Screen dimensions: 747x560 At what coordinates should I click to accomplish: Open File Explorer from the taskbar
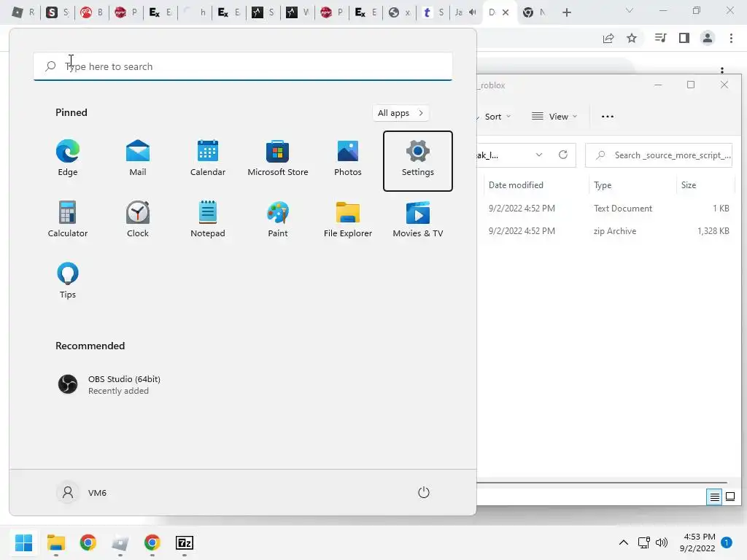(55, 542)
